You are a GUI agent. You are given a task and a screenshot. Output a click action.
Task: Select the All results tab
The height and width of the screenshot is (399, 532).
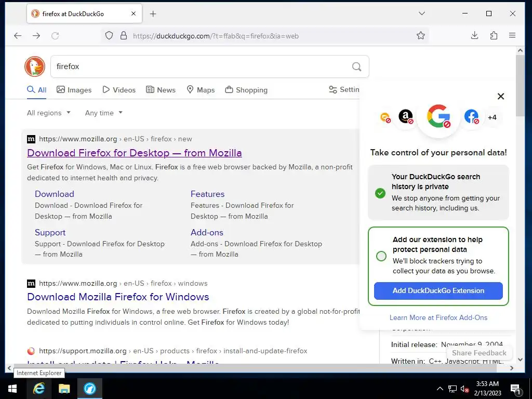tap(37, 90)
